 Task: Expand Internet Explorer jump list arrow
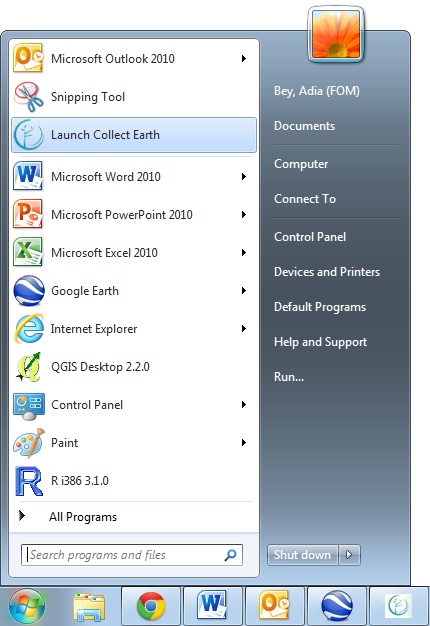click(244, 329)
